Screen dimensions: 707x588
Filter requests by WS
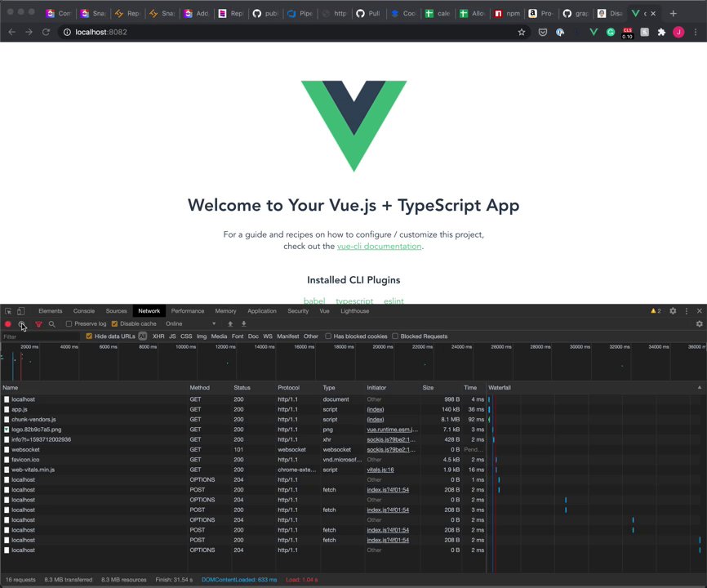coord(268,336)
